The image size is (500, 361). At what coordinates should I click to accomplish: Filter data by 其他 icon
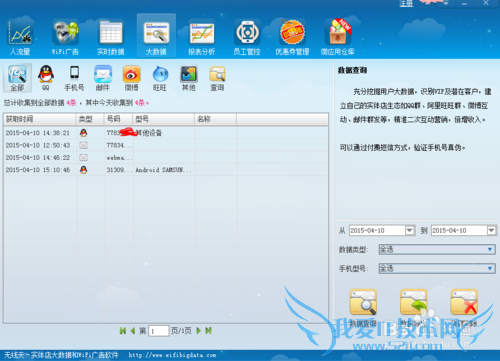click(189, 78)
